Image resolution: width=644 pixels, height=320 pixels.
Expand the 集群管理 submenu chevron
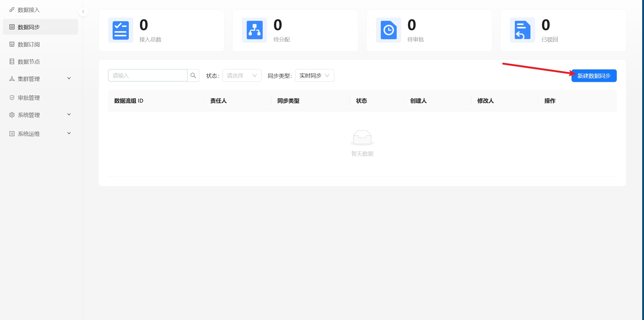tap(69, 78)
